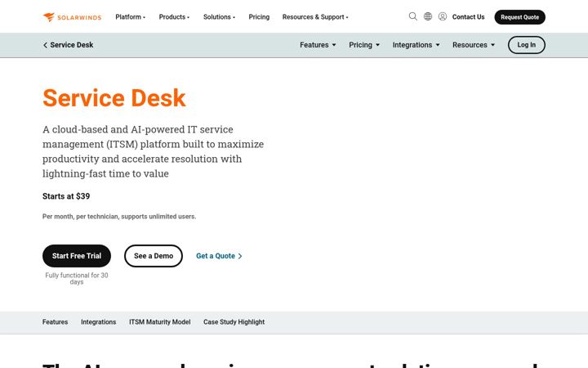
Task: Open the top navigation Pricing link
Action: (259, 17)
